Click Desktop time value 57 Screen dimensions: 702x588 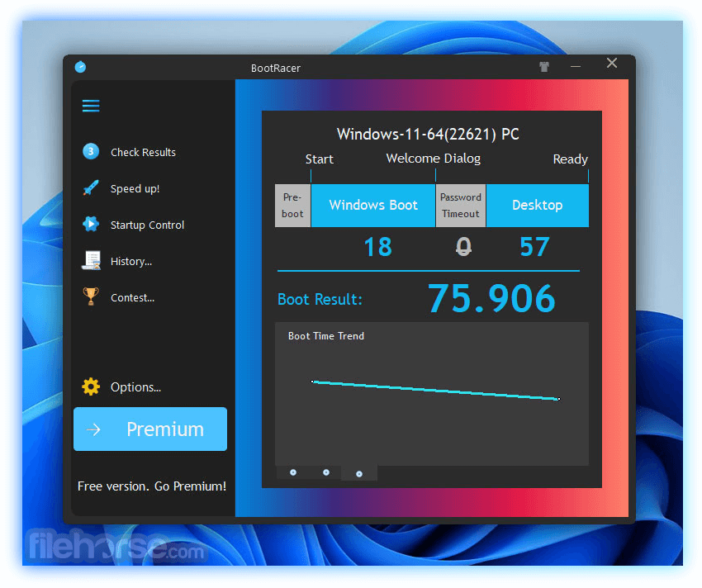(534, 247)
